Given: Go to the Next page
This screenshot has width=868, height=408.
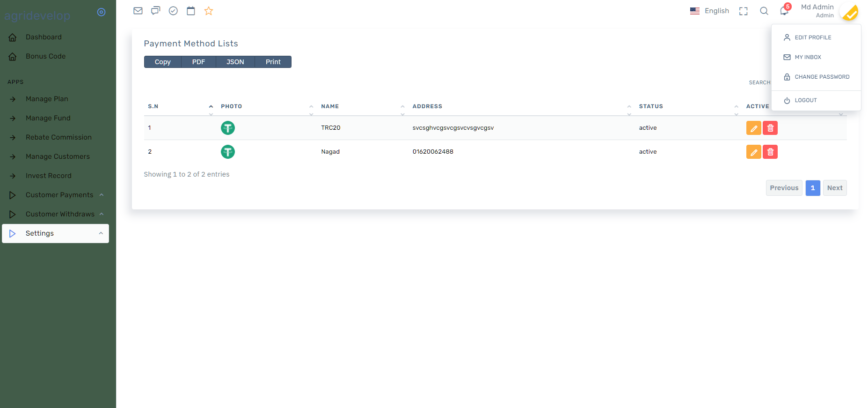Looking at the screenshot, I should point(834,188).
